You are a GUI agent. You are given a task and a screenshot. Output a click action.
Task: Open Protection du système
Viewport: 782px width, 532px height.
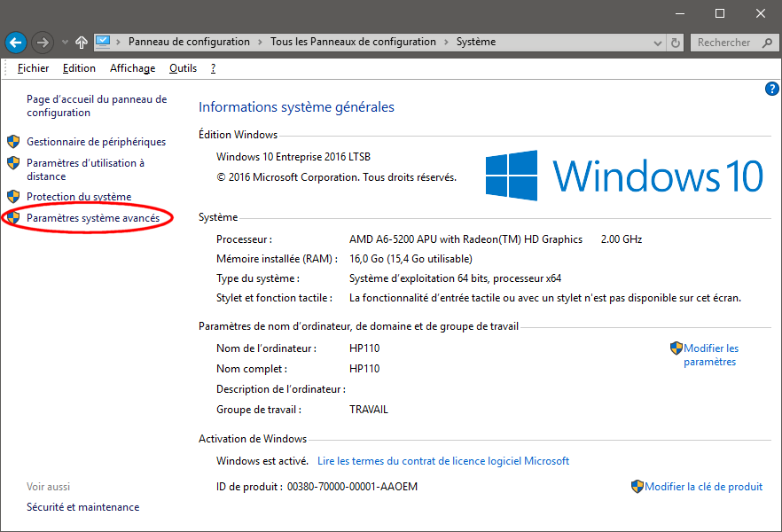point(79,197)
